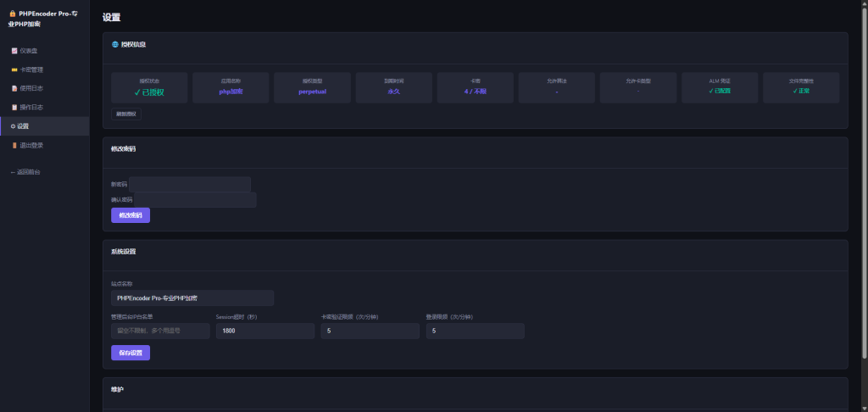Image resolution: width=868 pixels, height=412 pixels.
Task: Click the lock icon beside PHPEncoder Pro
Action: coord(12,14)
